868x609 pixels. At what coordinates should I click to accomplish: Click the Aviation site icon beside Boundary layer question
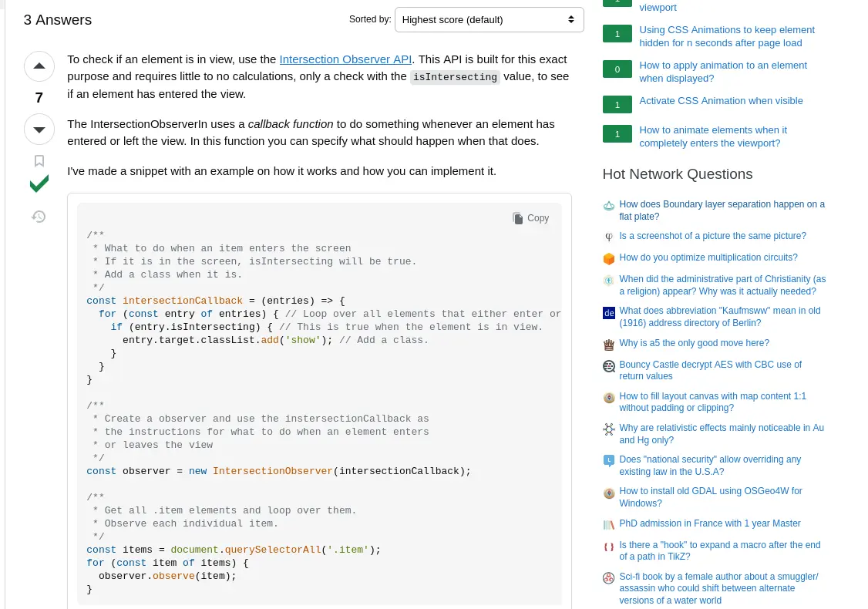click(609, 206)
